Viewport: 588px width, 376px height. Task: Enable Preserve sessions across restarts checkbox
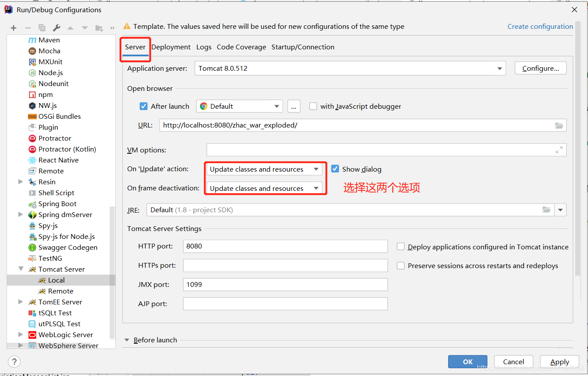(400, 266)
